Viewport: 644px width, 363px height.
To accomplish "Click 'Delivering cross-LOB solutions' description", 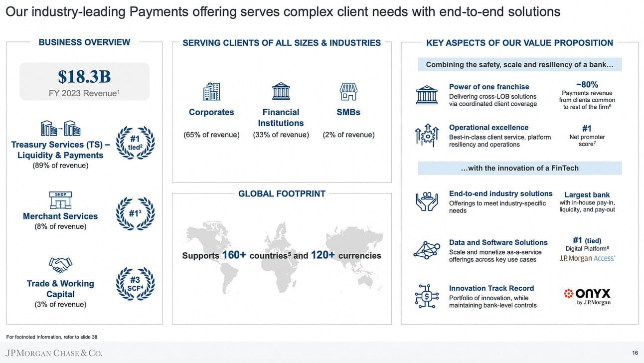I will pos(493,100).
